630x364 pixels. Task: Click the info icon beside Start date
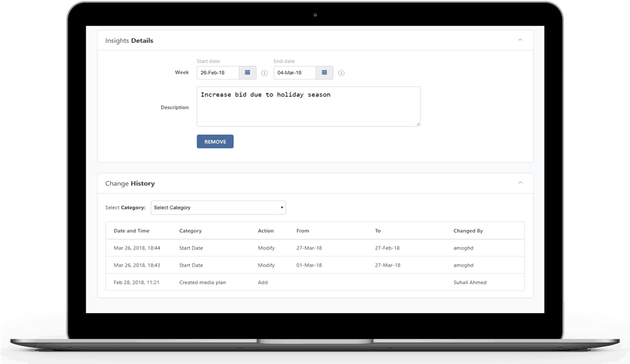tap(264, 73)
